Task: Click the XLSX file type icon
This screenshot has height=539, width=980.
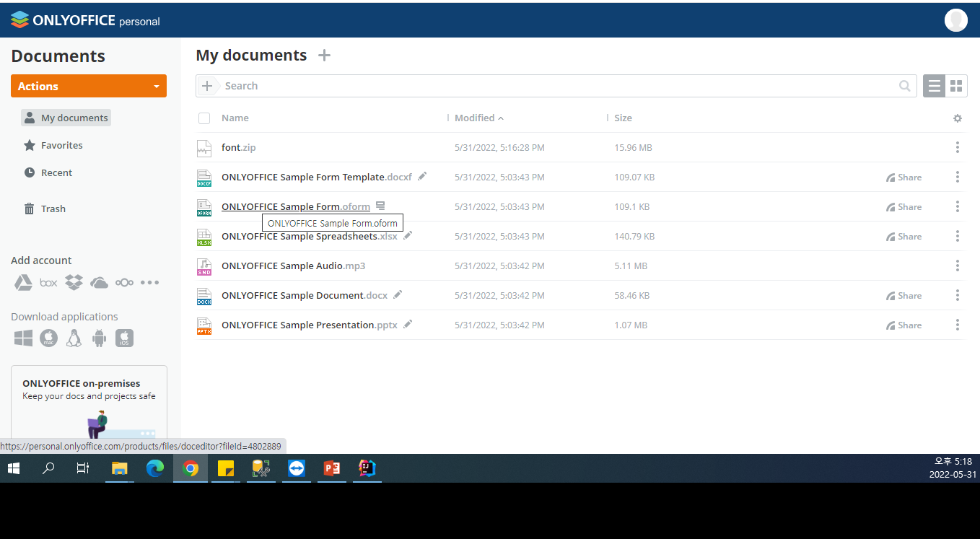Action: [x=204, y=237]
